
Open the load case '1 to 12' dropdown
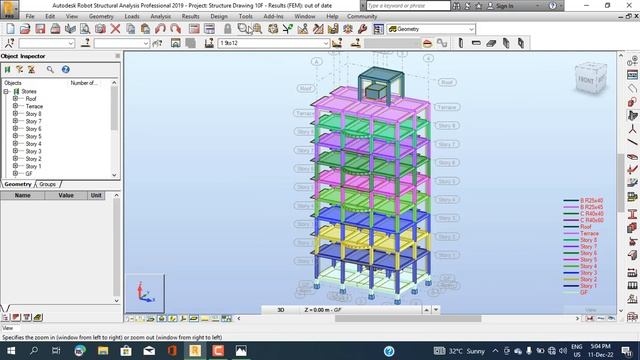326,43
